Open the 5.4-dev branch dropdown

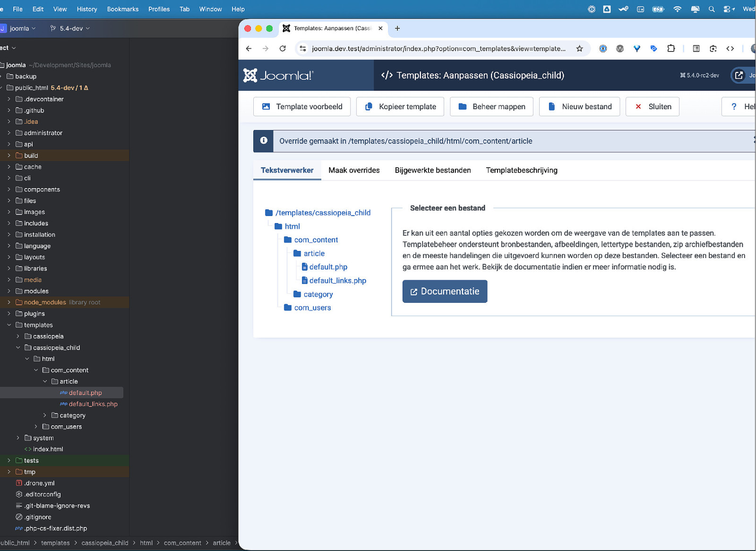70,28
